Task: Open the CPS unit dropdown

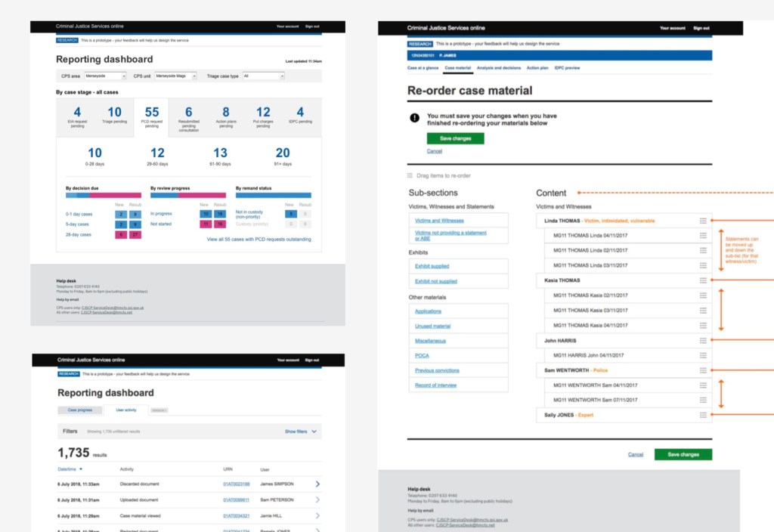Action: (175, 76)
